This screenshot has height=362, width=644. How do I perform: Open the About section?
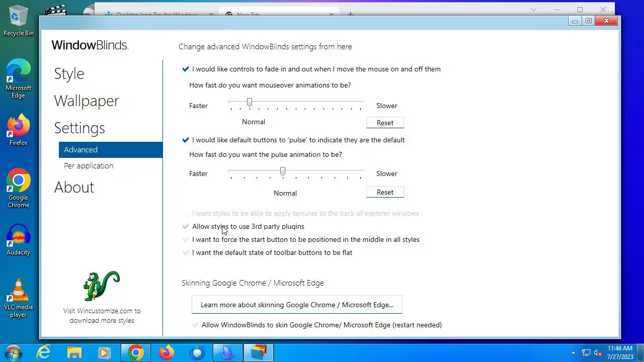(x=74, y=187)
